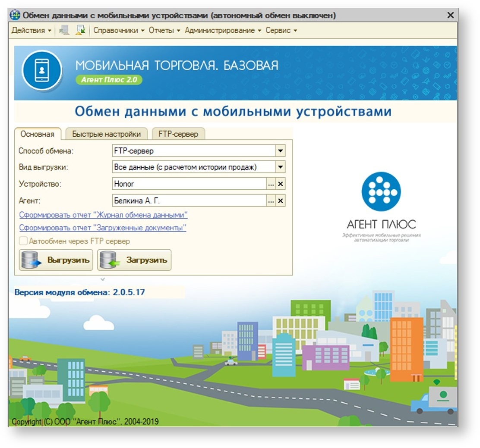The height and width of the screenshot is (448, 480).
Task: Open the Администрирование menu
Action: coord(223,30)
